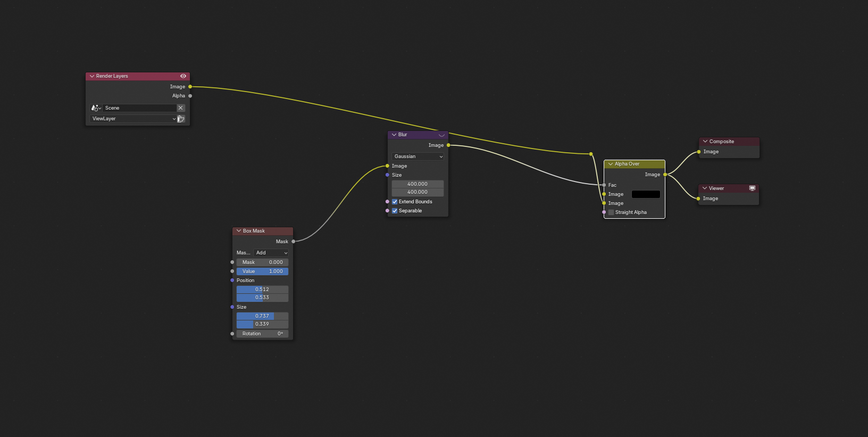Collapse the Render Layers node
This screenshot has height=437, width=868.
coord(92,76)
